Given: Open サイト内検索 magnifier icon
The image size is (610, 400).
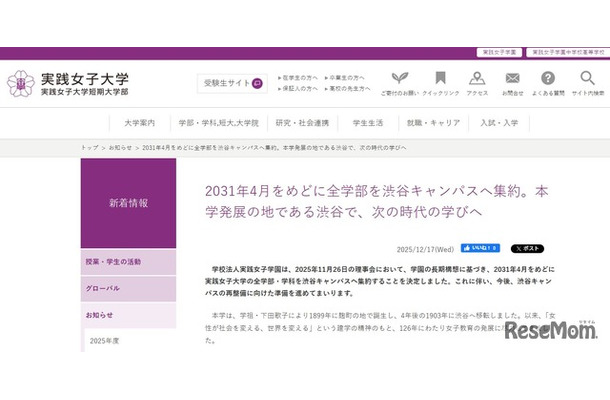Looking at the screenshot, I should point(587,78).
